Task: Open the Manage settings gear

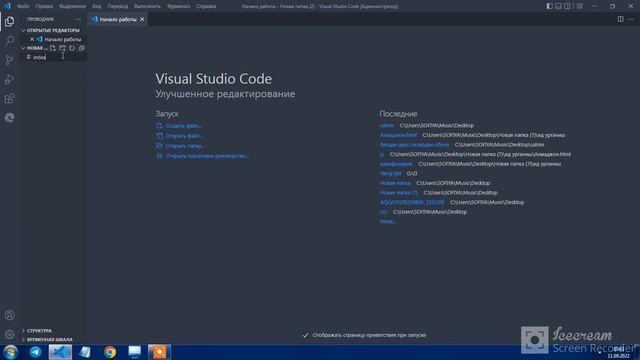Action: click(9, 334)
